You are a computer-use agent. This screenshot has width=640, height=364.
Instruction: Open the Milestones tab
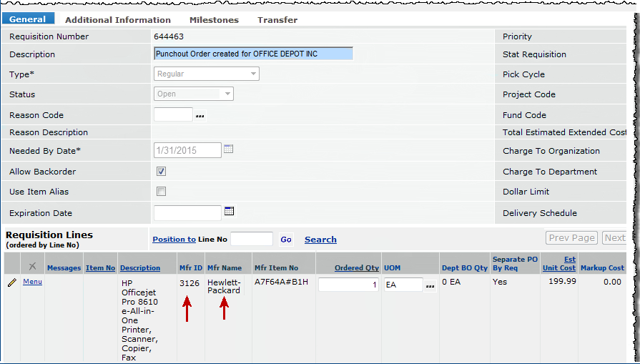(214, 20)
